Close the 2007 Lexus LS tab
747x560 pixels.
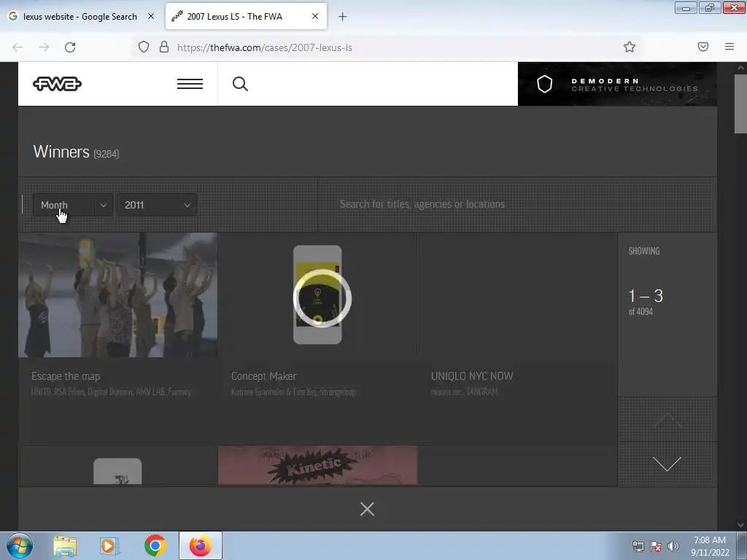tap(315, 16)
